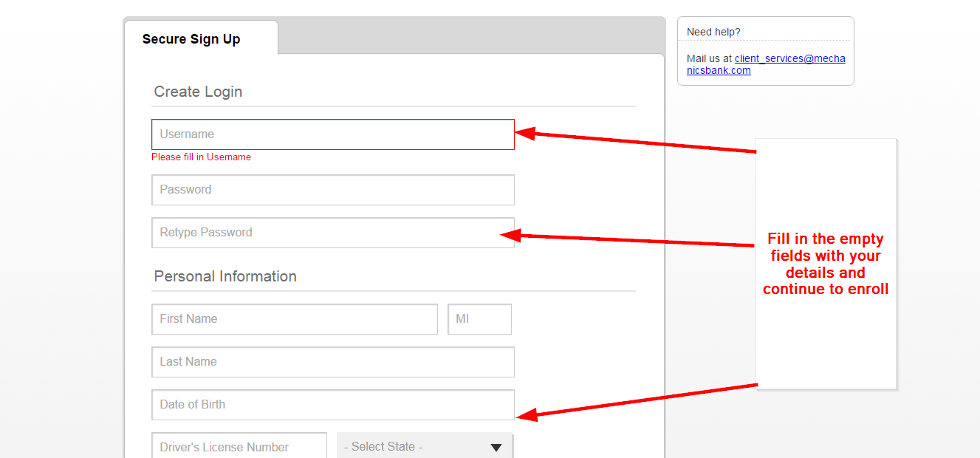Viewport: 980px width, 458px height.
Task: Click the Need help panel
Action: point(765,50)
